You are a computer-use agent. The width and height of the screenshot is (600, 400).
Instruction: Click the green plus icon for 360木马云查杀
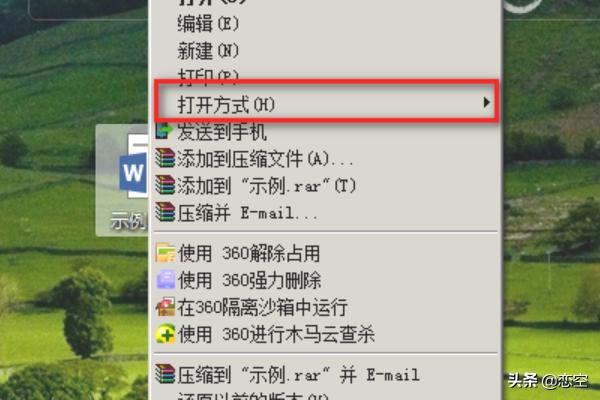coord(165,334)
